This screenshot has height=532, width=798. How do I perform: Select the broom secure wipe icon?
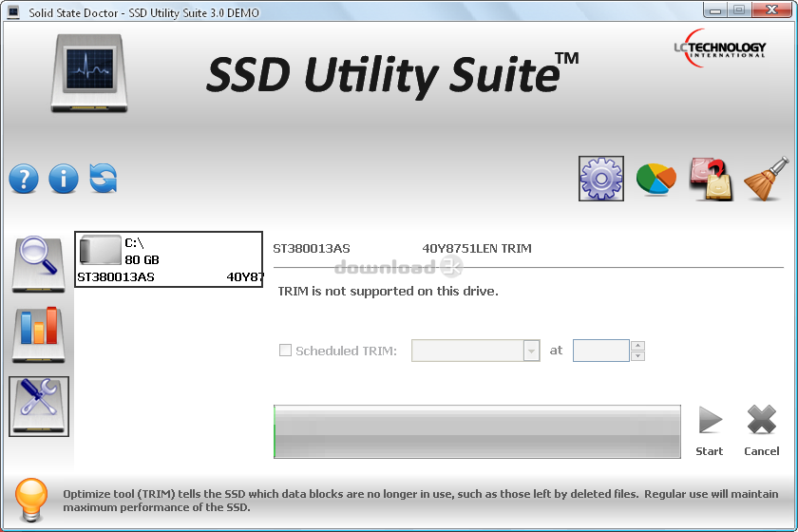tap(767, 179)
